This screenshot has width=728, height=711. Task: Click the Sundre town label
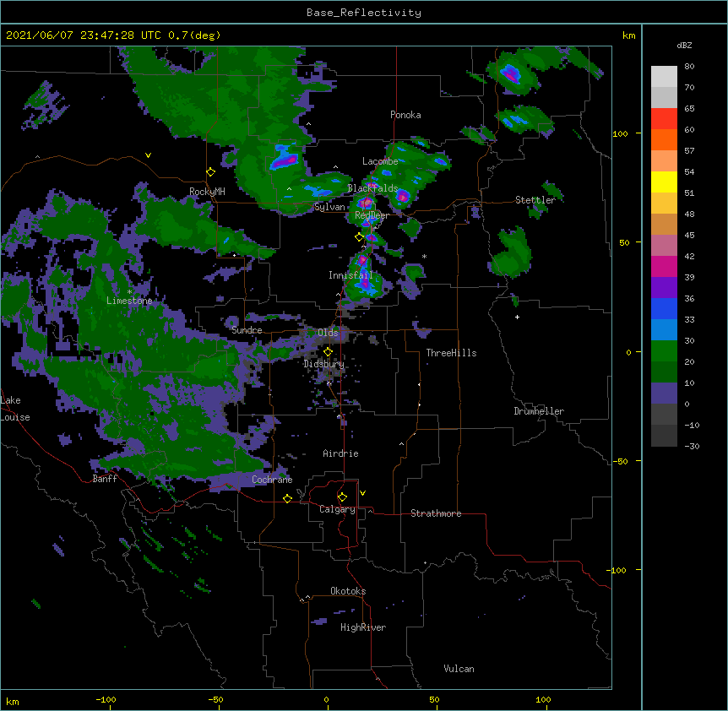click(x=247, y=330)
